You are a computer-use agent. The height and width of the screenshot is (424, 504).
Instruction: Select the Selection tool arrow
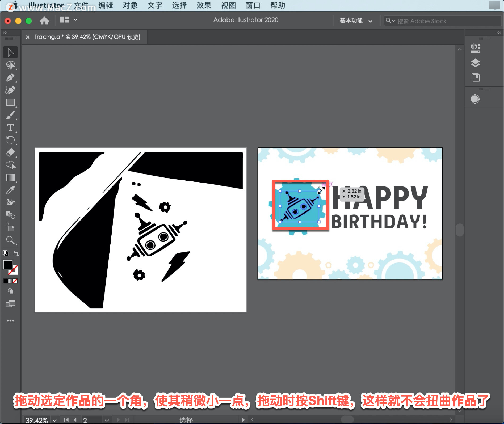(10, 52)
